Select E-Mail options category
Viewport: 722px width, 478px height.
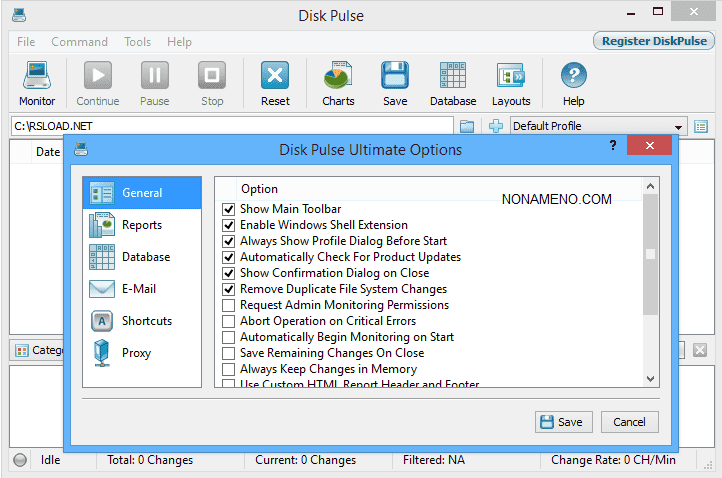click(138, 289)
